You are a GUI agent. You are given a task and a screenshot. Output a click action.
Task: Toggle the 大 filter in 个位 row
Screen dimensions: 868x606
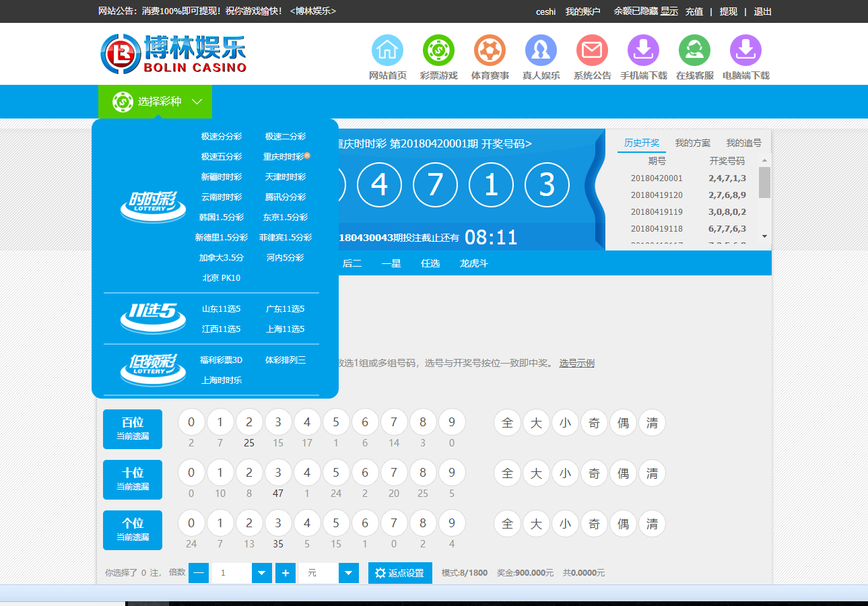click(536, 524)
